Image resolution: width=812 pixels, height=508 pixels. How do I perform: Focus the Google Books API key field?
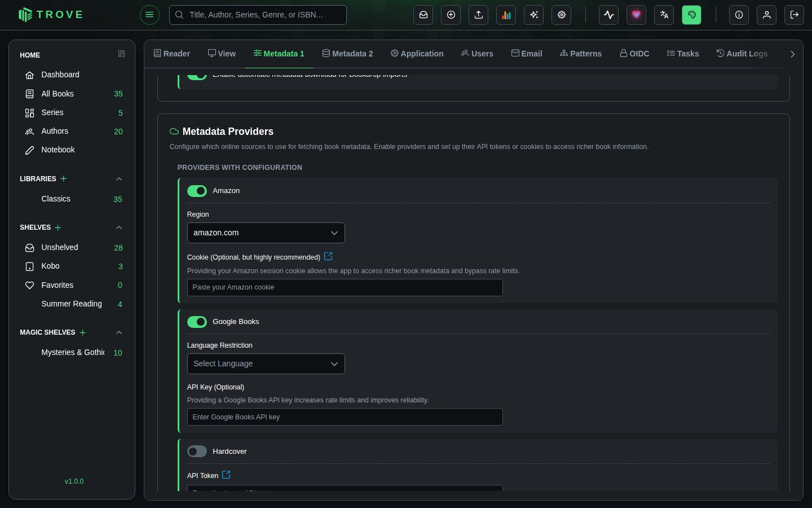coord(345,417)
